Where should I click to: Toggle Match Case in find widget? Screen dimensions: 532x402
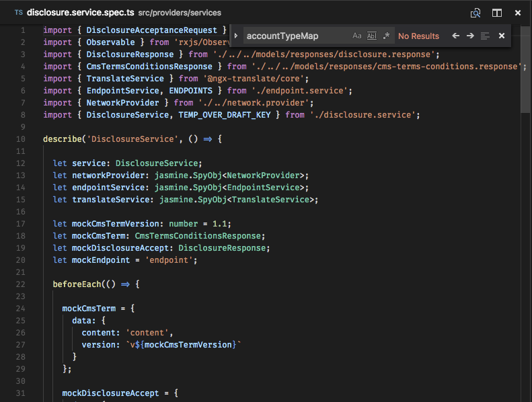coord(357,36)
